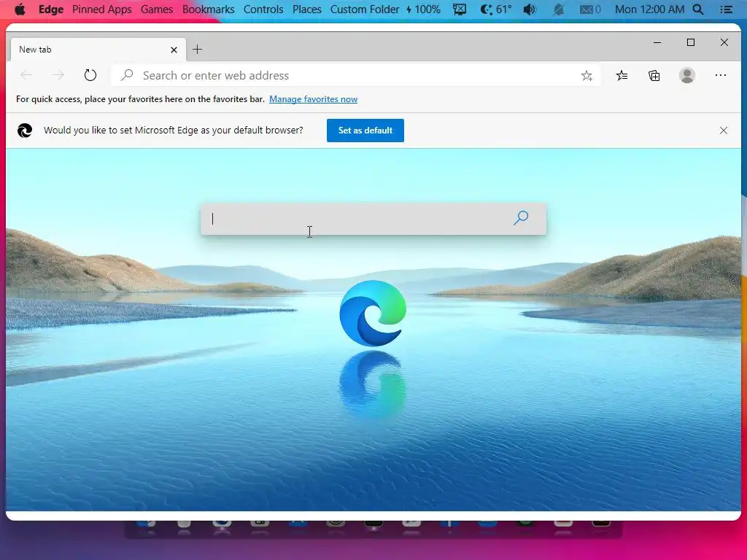Open the display icon in menu bar
747x560 pixels.
click(460, 9)
